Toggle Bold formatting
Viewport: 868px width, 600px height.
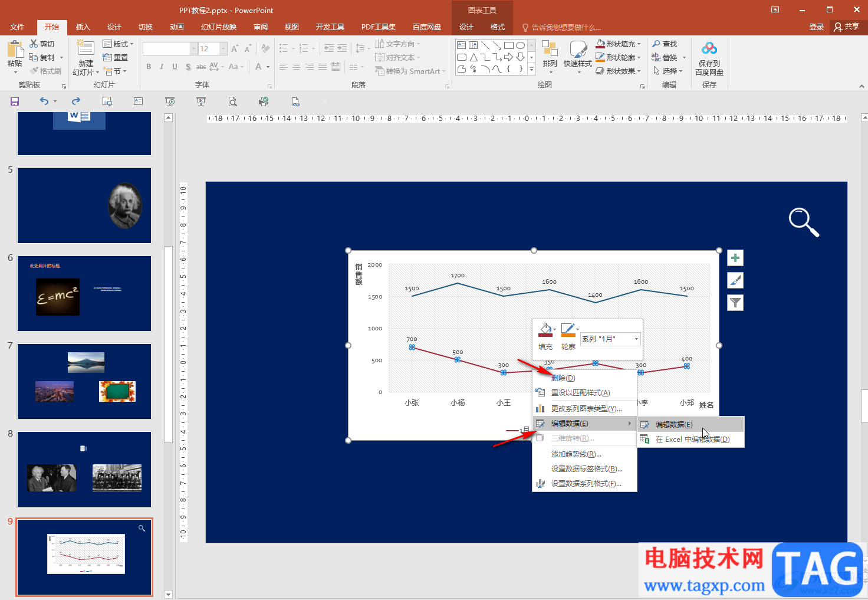[x=149, y=67]
